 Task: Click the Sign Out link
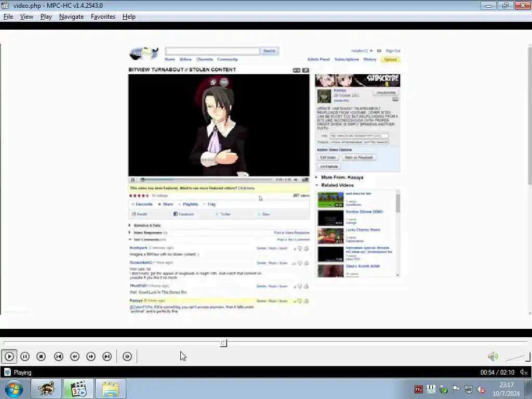pos(393,51)
